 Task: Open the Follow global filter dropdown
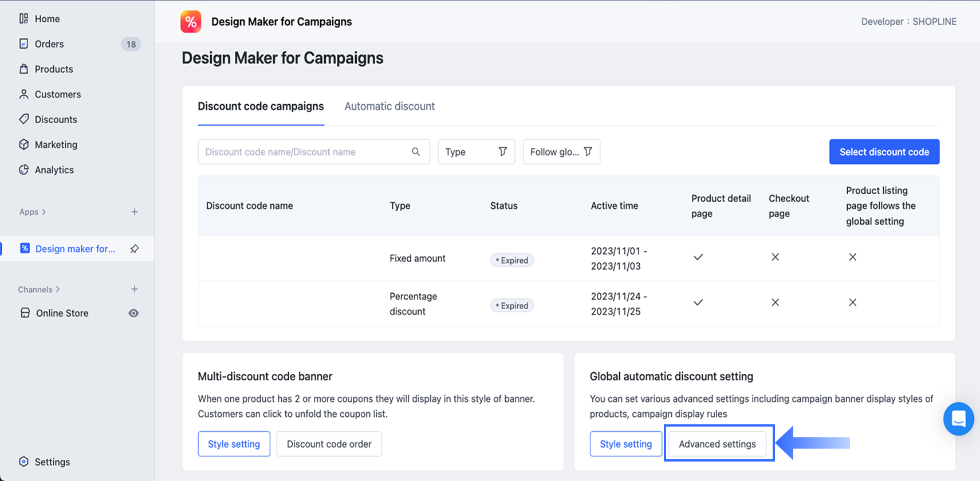(561, 152)
